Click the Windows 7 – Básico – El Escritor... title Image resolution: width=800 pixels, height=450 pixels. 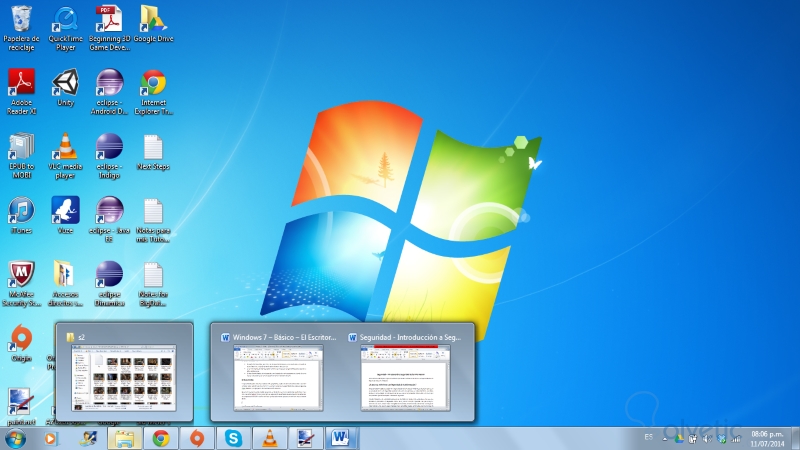(x=284, y=337)
